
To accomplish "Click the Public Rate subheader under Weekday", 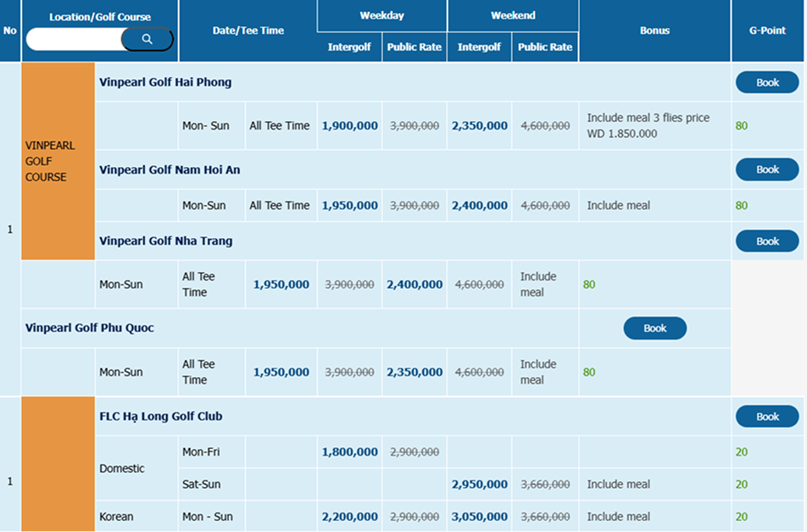I will pos(415,47).
